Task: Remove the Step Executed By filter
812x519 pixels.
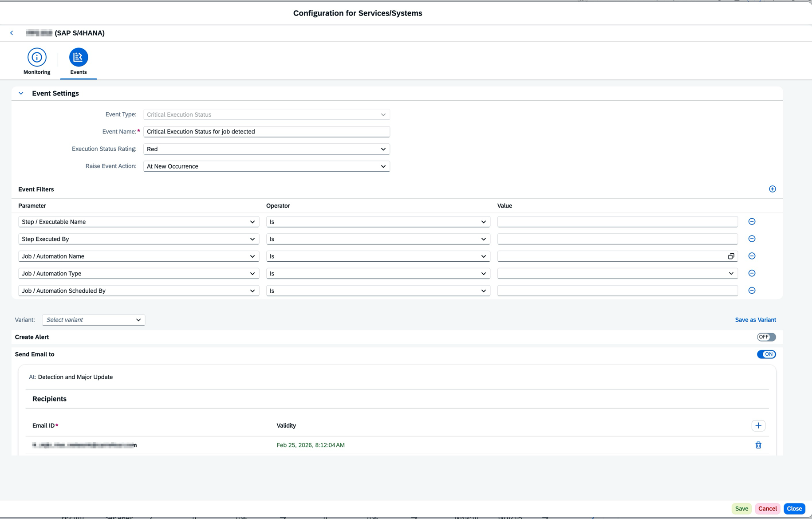Action: 752,239
